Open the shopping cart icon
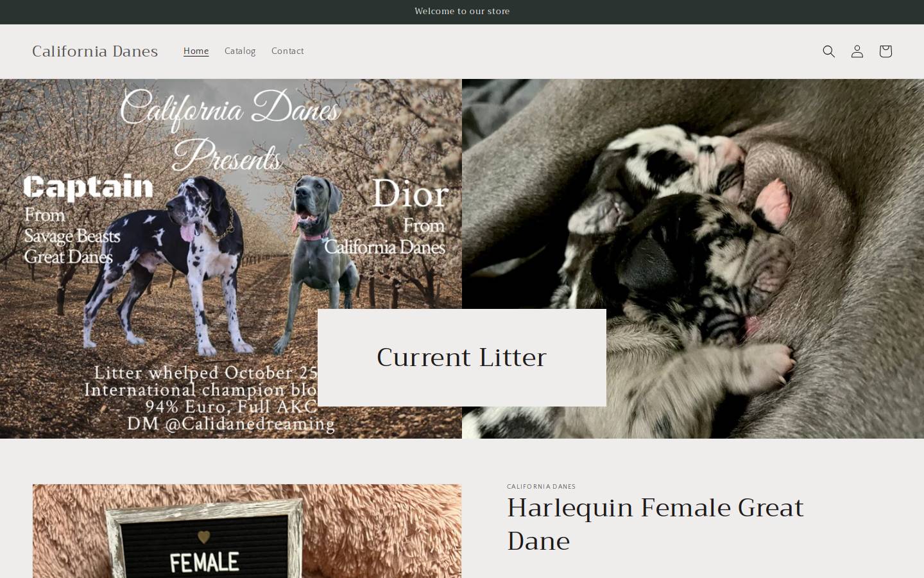This screenshot has height=578, width=924. pyautogui.click(x=885, y=51)
